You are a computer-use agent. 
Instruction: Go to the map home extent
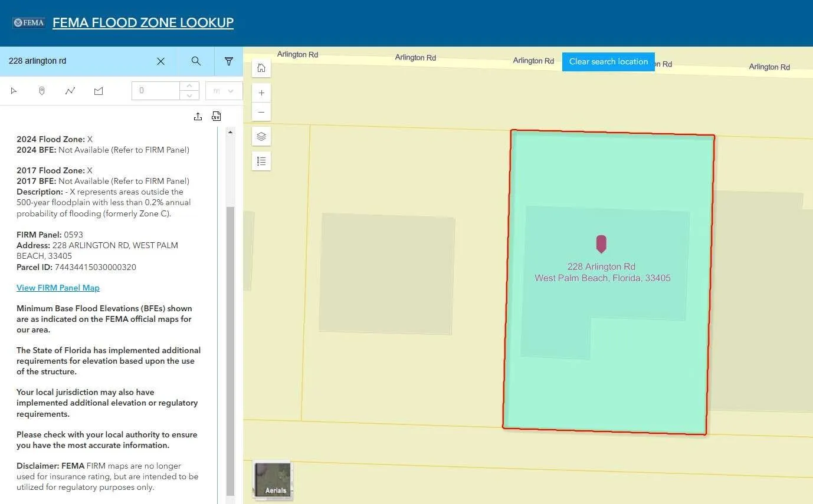(x=261, y=68)
